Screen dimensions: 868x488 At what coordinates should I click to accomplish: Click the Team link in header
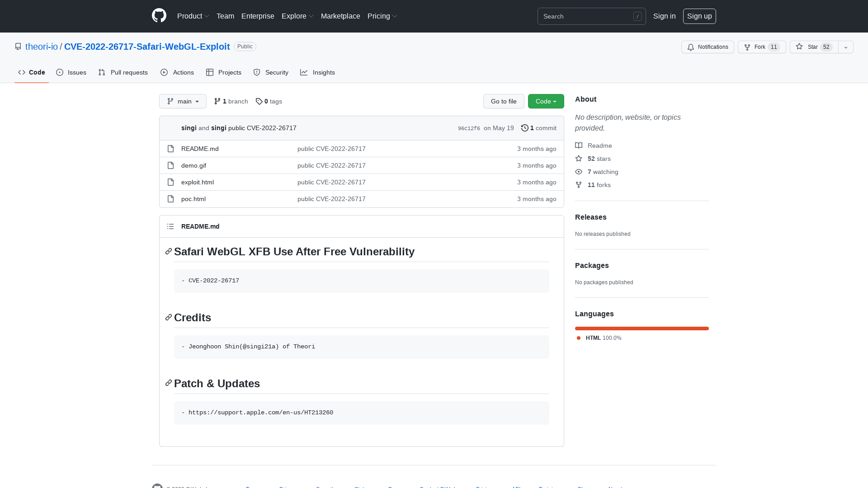225,16
